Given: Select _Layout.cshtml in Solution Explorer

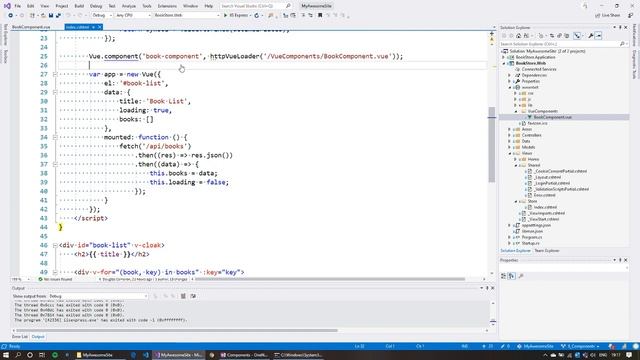Looking at the screenshot, I should 548,177.
